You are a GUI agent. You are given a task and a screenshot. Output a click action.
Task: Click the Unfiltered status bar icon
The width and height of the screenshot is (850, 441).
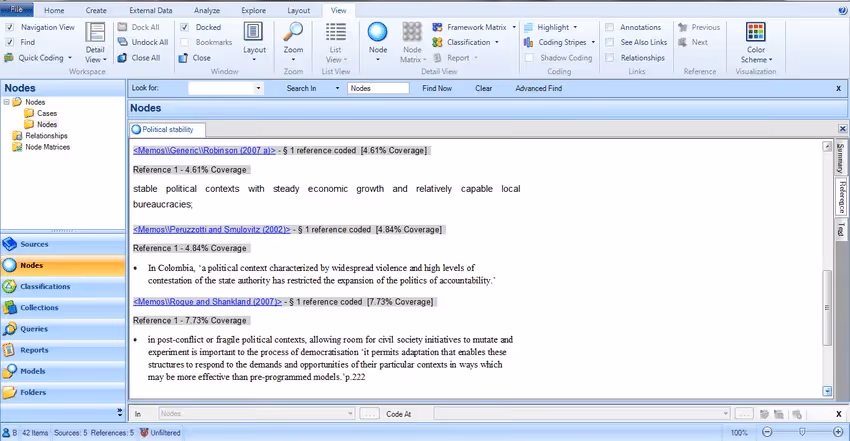coord(144,432)
